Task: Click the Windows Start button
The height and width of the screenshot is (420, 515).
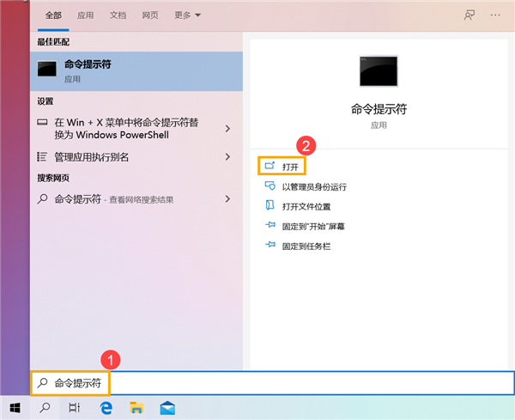Action: point(15,407)
